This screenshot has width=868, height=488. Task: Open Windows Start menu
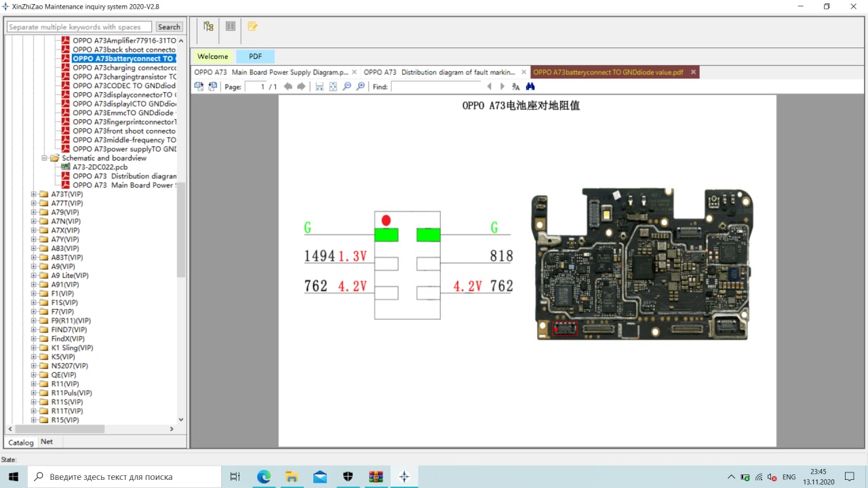tap(14, 476)
